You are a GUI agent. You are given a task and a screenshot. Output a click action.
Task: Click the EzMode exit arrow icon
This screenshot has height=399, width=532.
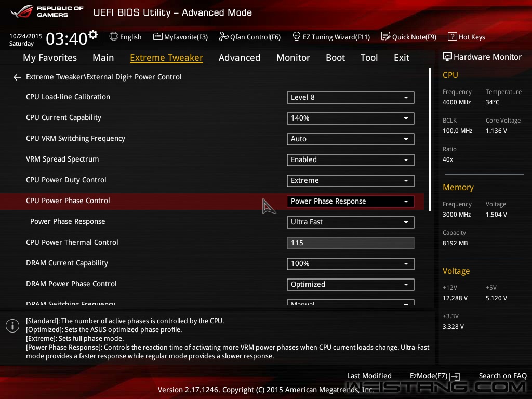pyautogui.click(x=455, y=376)
